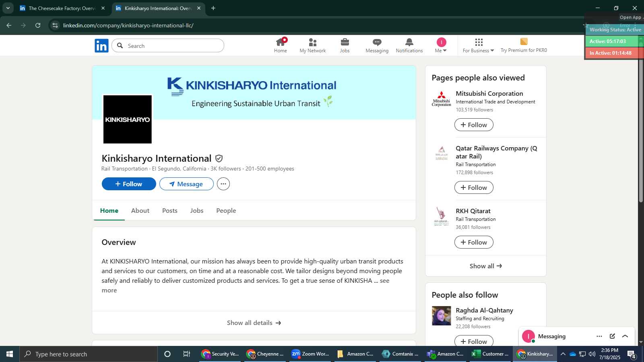Screen dimensions: 644x362
Task: Expand the For Business menu
Action: [x=478, y=45]
